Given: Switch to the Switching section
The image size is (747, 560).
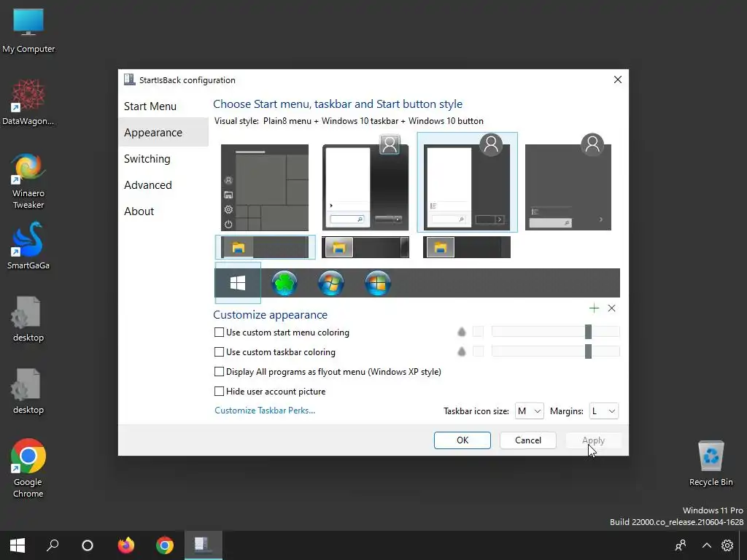Looking at the screenshot, I should pos(147,158).
